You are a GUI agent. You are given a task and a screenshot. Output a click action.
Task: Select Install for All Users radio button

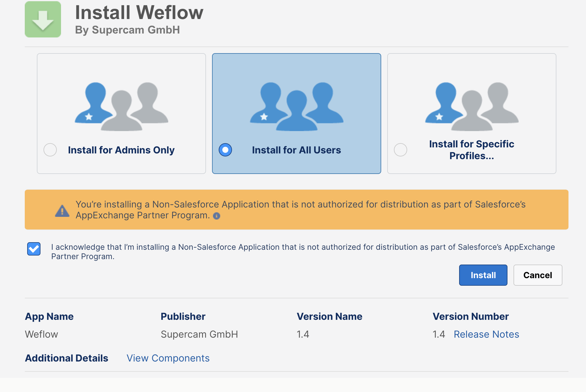pyautogui.click(x=225, y=150)
